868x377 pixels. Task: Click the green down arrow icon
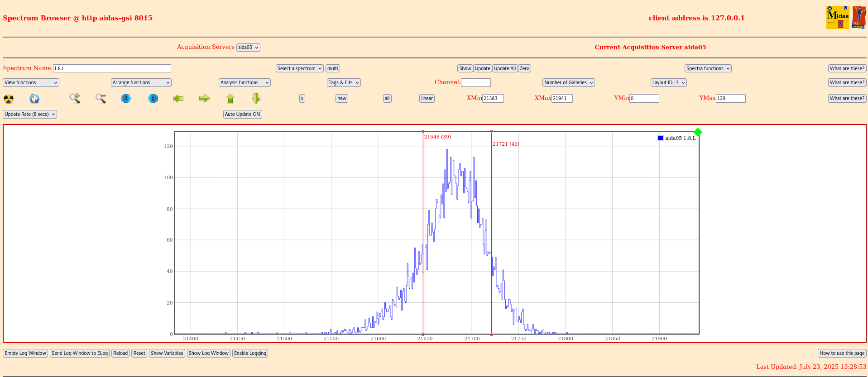click(256, 98)
